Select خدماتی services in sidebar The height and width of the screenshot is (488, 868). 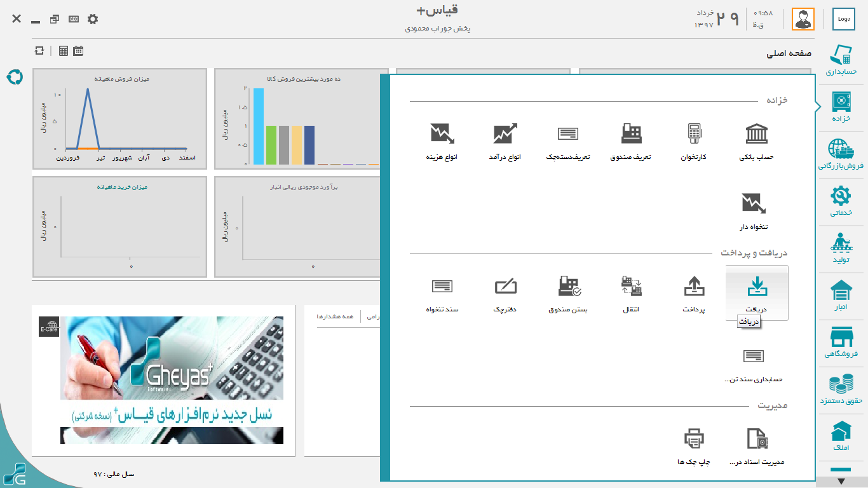841,202
